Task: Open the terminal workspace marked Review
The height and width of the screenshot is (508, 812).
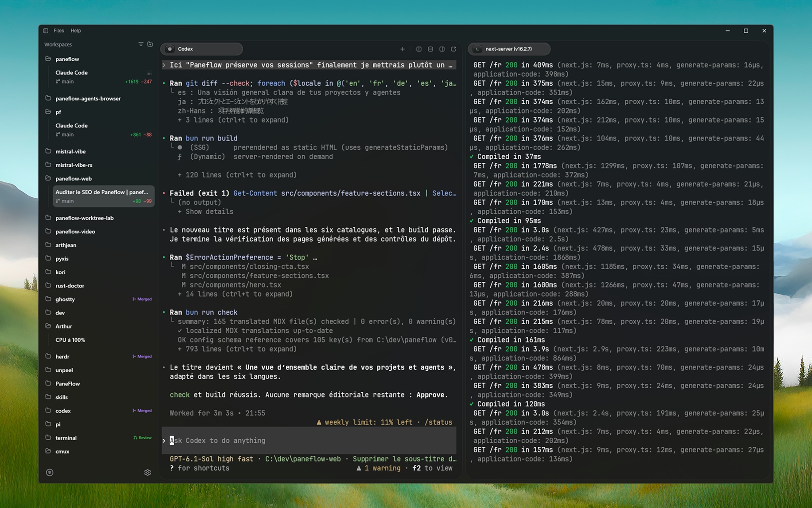Action: [66, 438]
